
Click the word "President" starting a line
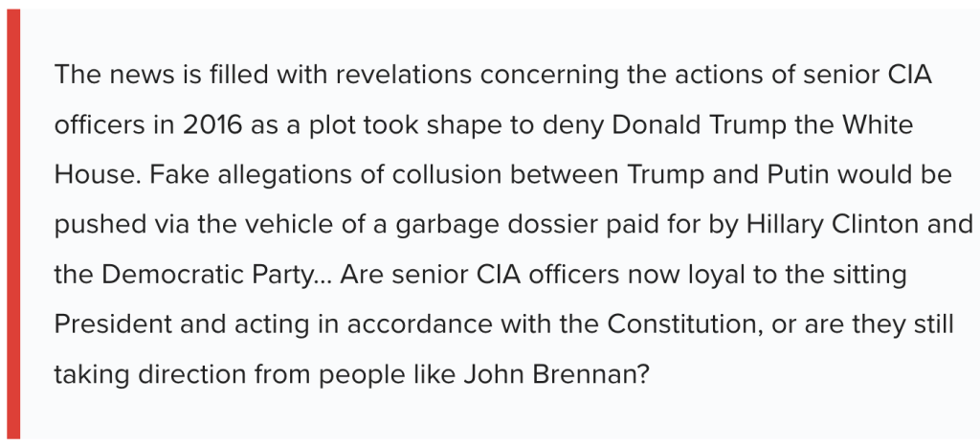click(109, 324)
